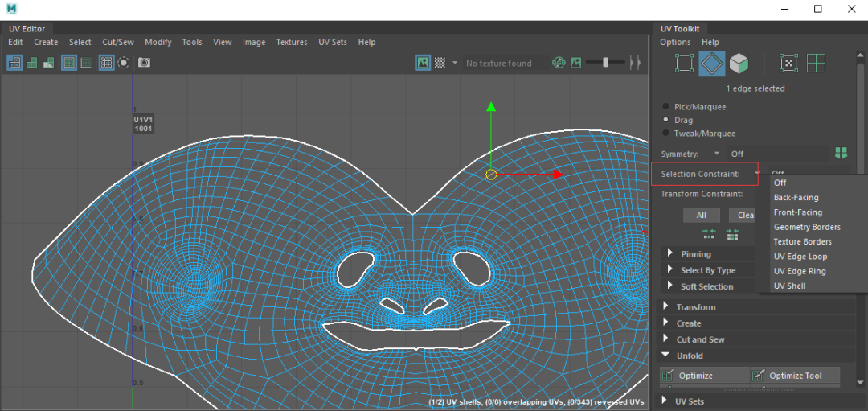Open the Modify menu
This screenshot has height=411, width=868.
[x=158, y=42]
